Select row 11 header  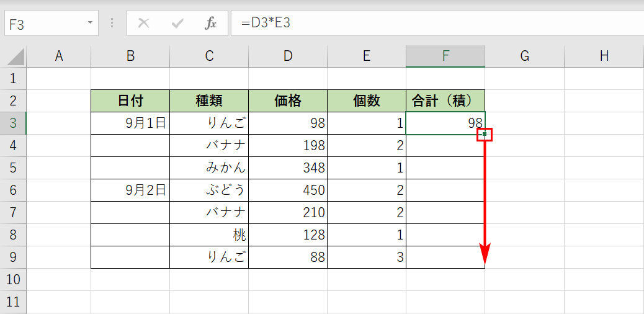13,302
